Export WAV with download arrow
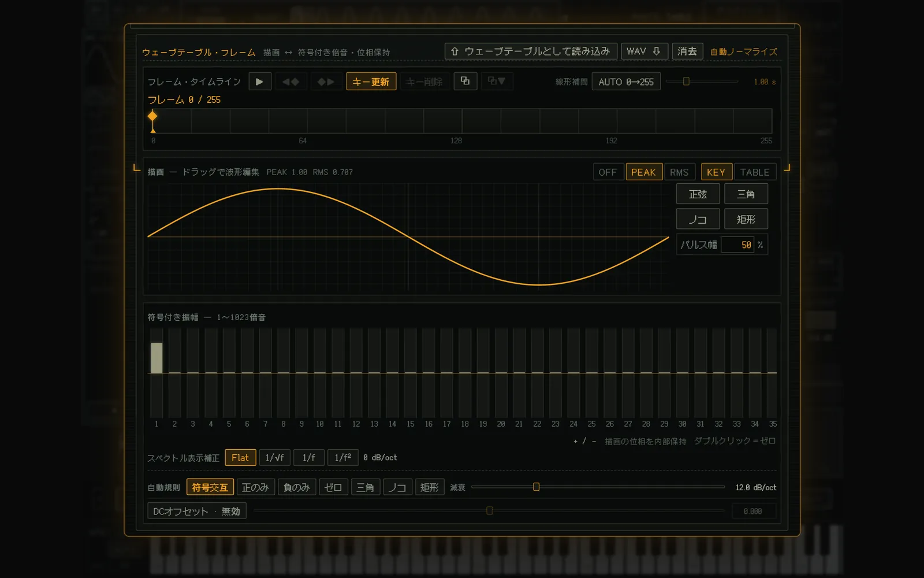 [644, 51]
